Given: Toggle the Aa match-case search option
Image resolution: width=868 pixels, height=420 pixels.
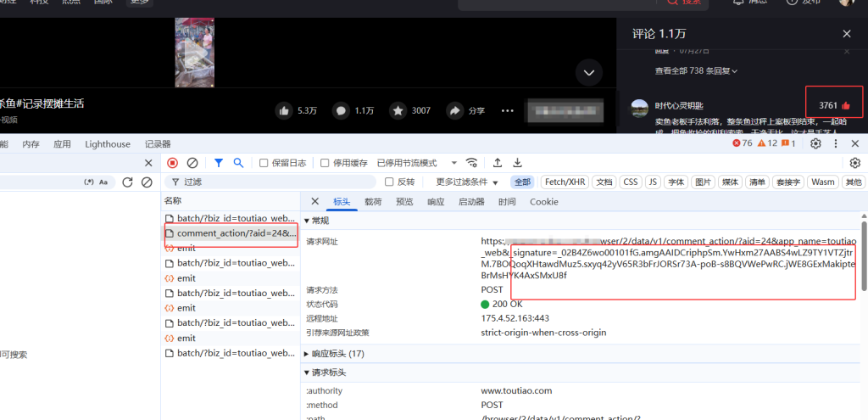Looking at the screenshot, I should pos(103,182).
